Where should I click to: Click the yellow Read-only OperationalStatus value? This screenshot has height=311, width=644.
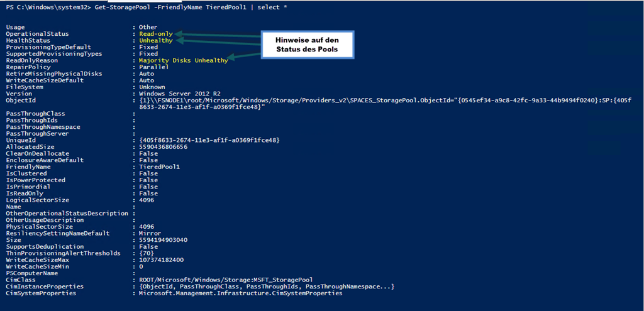[156, 34]
